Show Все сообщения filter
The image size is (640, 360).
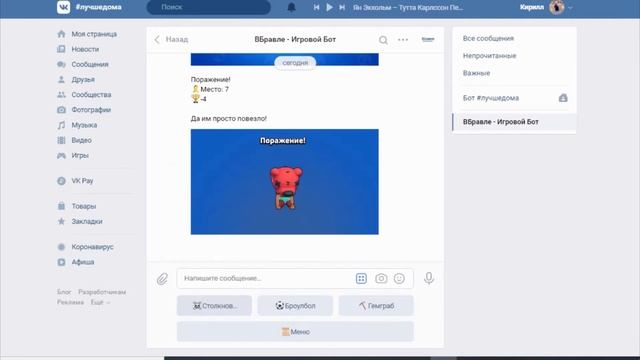click(488, 38)
